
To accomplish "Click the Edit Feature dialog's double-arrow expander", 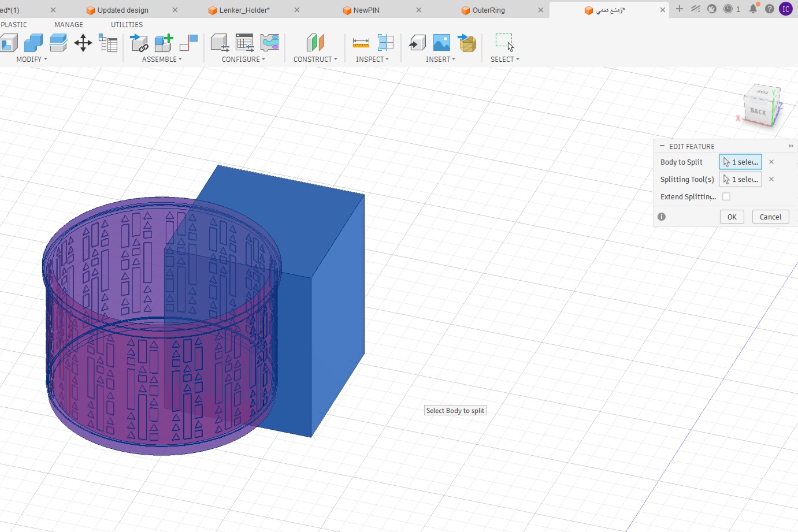I will click(x=791, y=146).
